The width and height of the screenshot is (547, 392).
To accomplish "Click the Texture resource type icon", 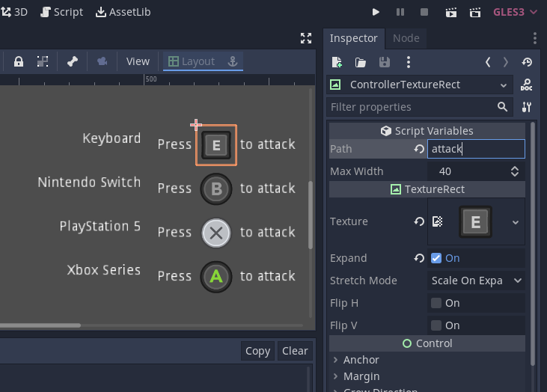I will (x=438, y=221).
